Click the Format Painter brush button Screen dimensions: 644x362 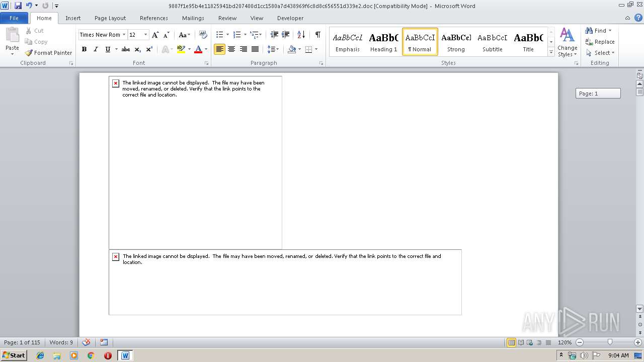coord(48,52)
